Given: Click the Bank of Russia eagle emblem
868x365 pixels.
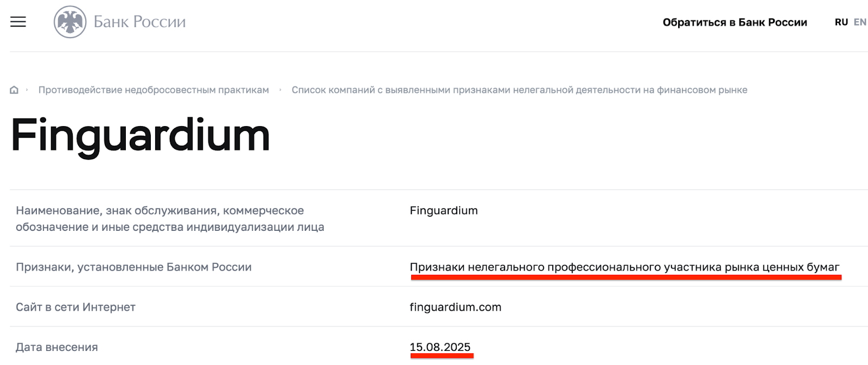Looking at the screenshot, I should 70,22.
